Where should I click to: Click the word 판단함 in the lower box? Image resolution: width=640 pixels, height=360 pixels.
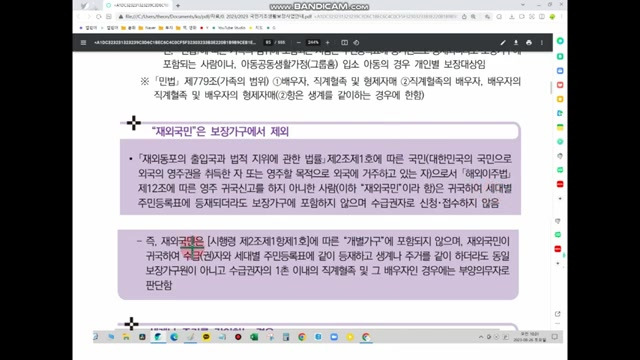pyautogui.click(x=159, y=285)
